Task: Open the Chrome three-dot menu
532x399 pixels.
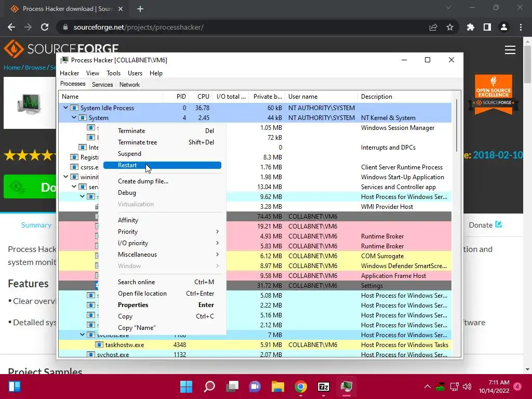Action: pyautogui.click(x=521, y=27)
